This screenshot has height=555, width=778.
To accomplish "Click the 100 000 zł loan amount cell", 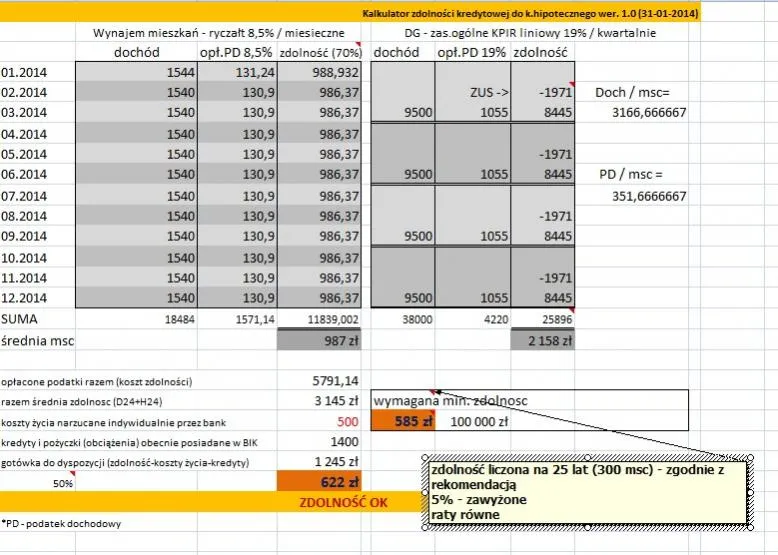I will [478, 422].
